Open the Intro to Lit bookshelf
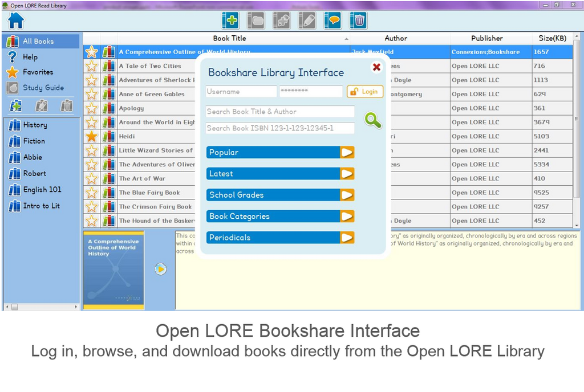Image resolution: width=584 pixels, height=392 pixels. [x=34, y=206]
